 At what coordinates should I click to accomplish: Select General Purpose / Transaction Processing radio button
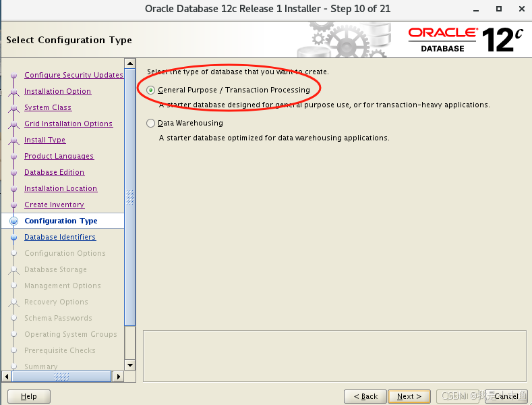pos(150,90)
